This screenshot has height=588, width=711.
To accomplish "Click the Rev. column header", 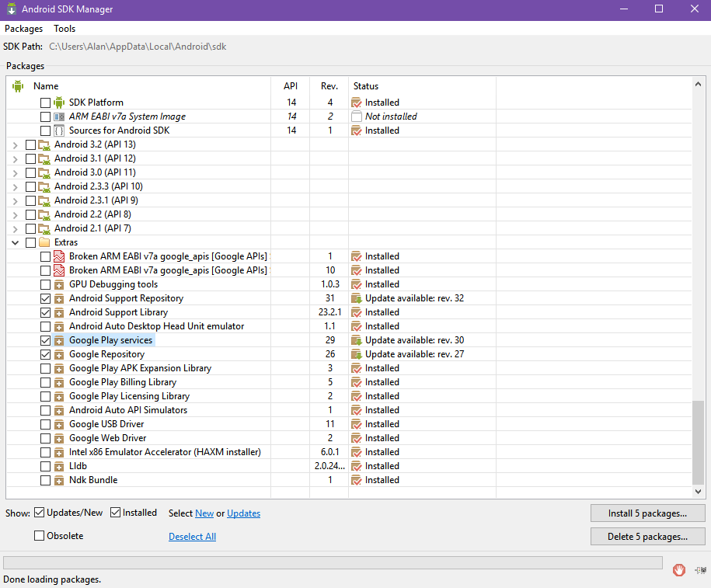I will (x=329, y=86).
